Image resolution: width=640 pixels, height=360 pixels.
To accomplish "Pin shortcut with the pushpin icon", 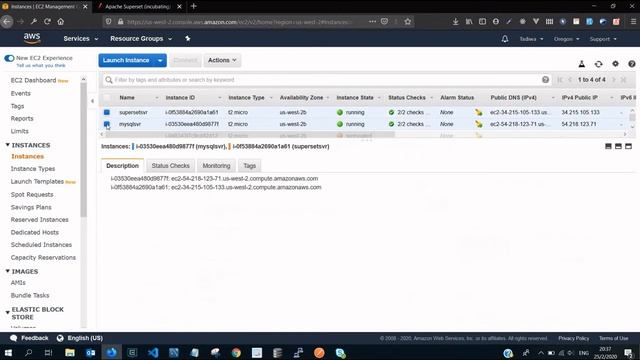I will [188, 38].
